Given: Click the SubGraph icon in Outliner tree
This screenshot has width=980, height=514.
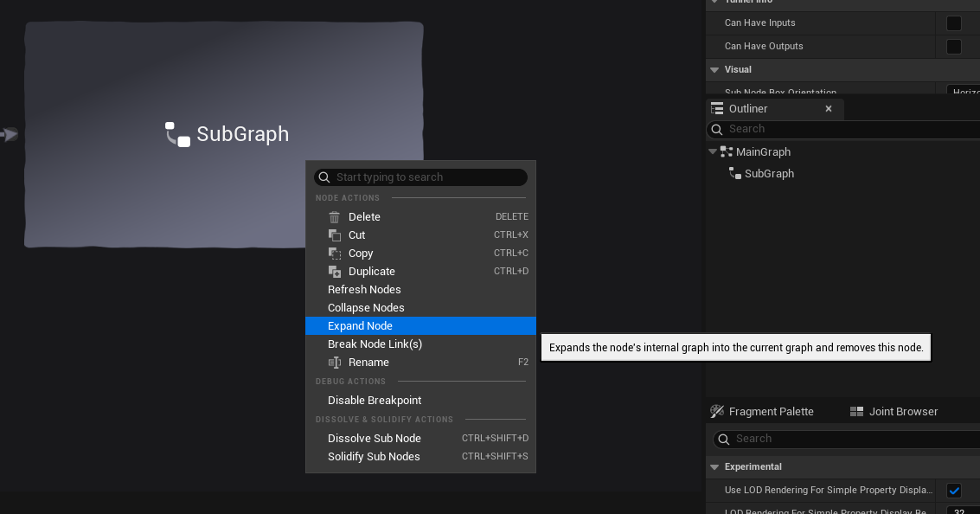Looking at the screenshot, I should (x=736, y=174).
